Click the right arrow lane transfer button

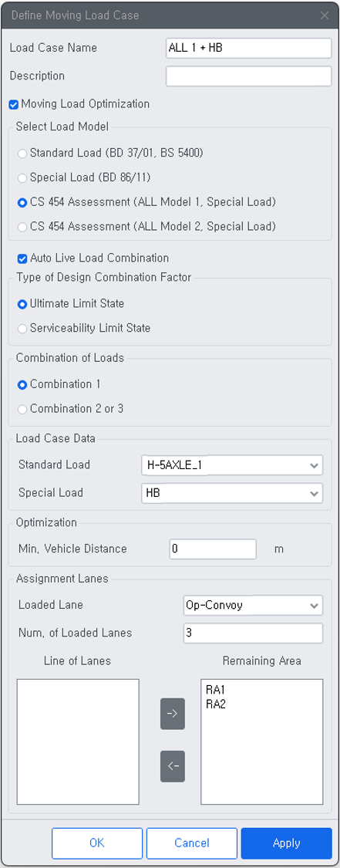click(x=173, y=714)
